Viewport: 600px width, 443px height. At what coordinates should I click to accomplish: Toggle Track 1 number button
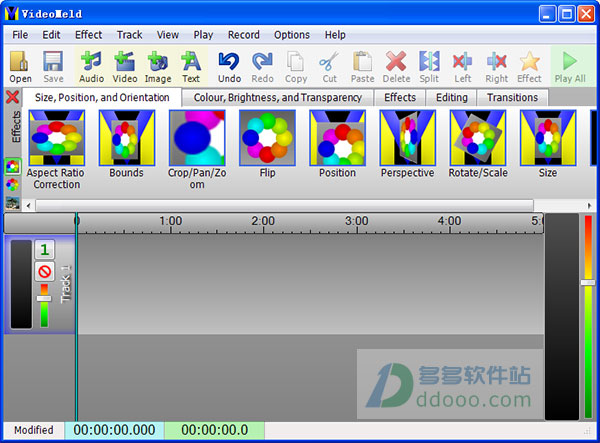click(x=44, y=249)
